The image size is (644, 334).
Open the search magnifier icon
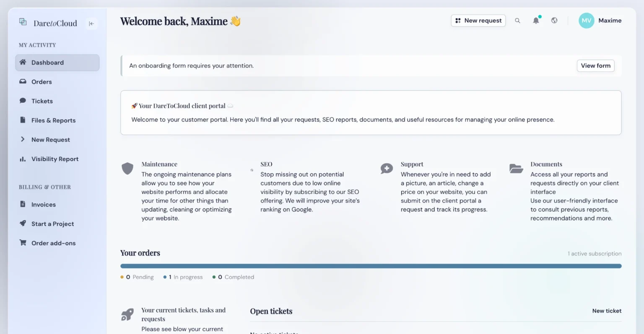click(517, 21)
